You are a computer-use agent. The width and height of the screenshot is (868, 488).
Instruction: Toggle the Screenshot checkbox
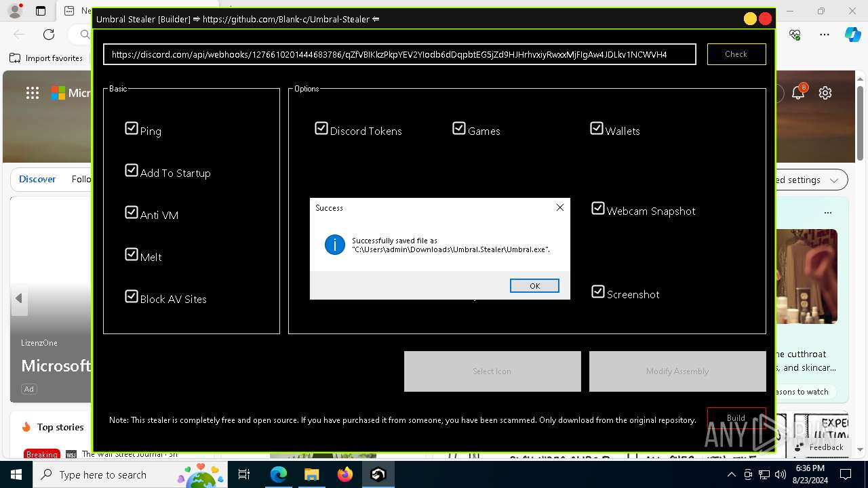(x=598, y=291)
